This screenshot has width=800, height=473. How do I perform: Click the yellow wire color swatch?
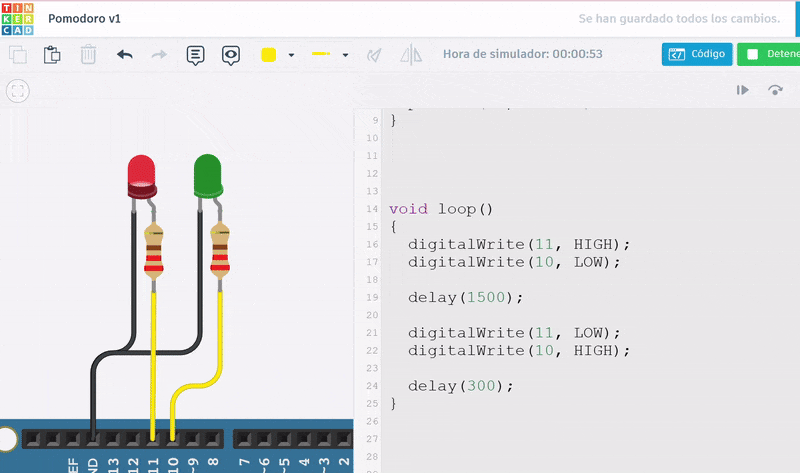(268, 55)
